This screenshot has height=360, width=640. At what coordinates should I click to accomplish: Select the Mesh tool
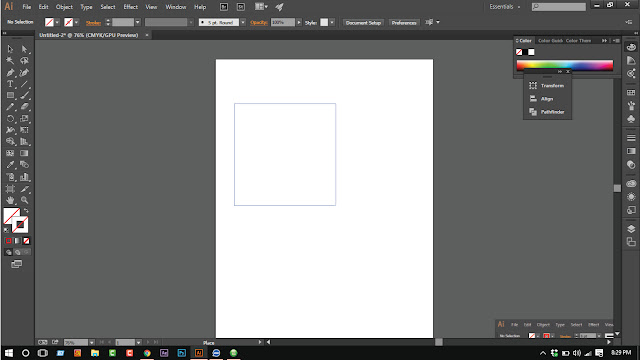click(x=10, y=153)
